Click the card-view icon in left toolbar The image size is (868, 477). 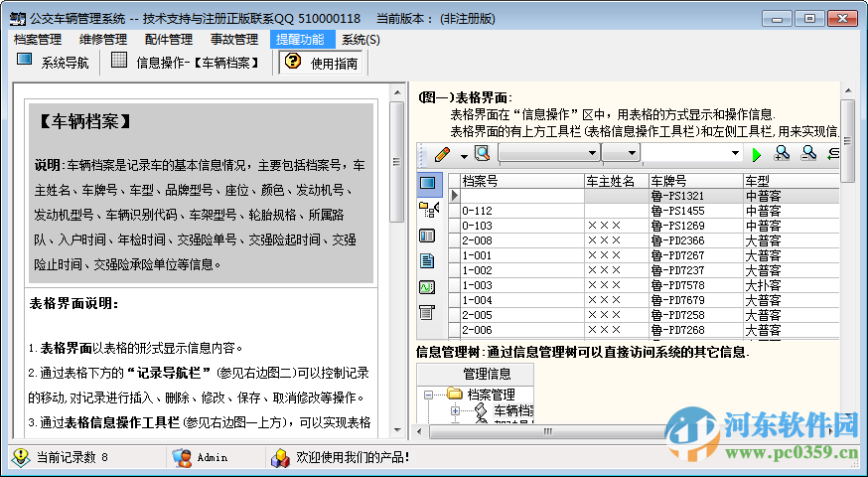tap(427, 236)
